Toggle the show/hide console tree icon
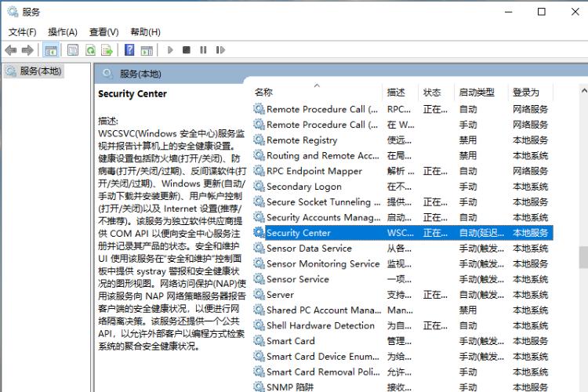 51,50
